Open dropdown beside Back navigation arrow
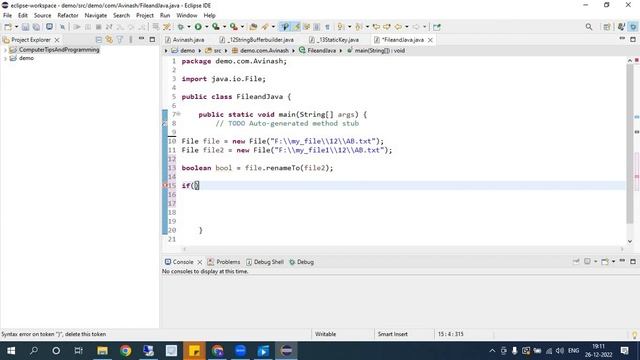The width and height of the screenshot is (640, 360). 407,27
